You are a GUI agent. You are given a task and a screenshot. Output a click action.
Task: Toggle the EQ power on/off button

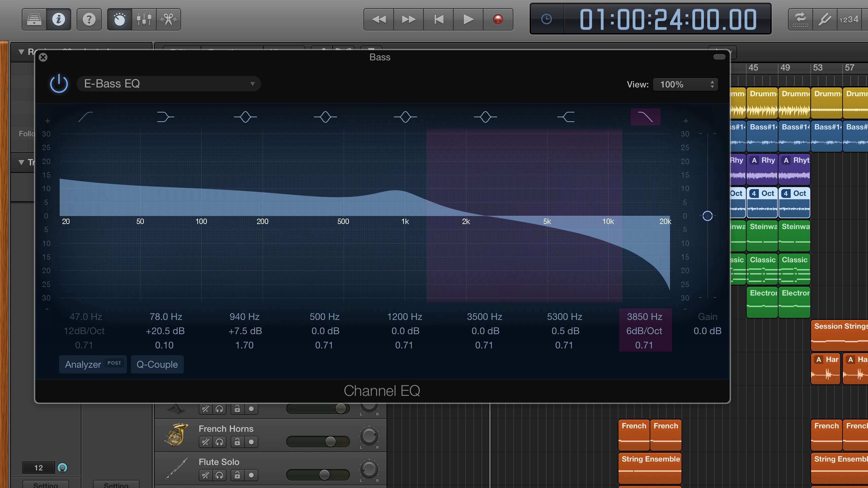[60, 83]
